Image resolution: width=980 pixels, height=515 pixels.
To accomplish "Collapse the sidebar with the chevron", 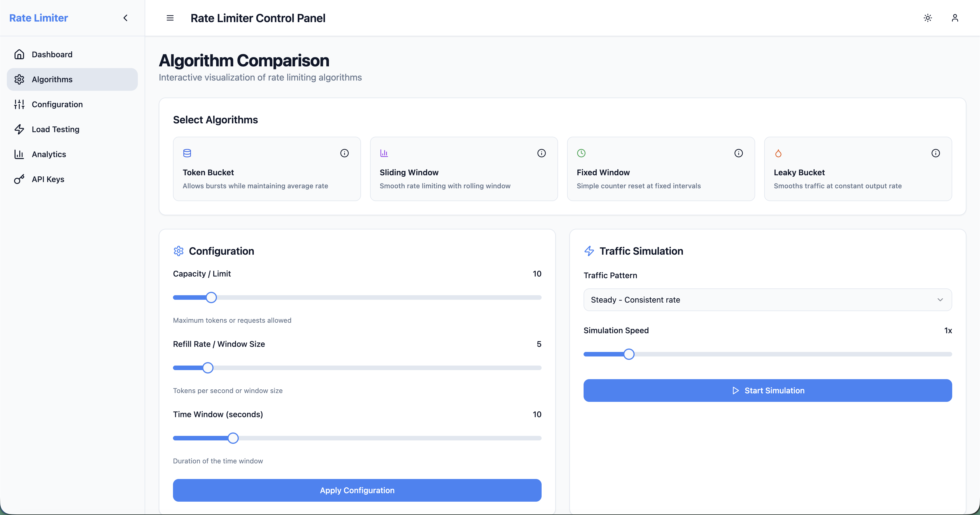I will click(126, 18).
